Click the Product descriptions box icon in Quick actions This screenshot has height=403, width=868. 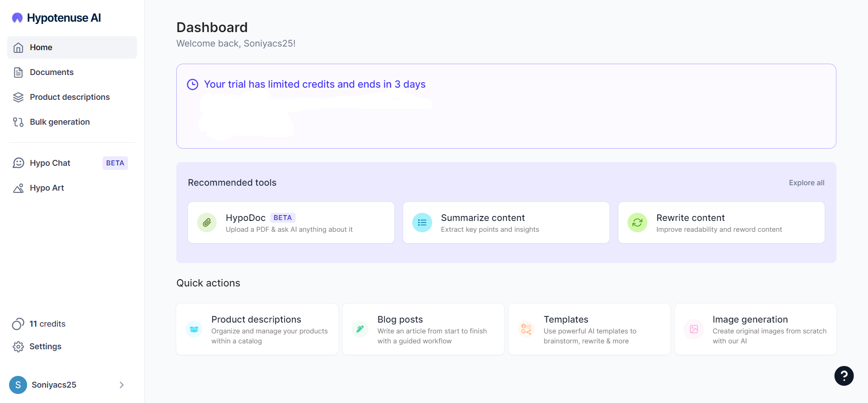coord(194,329)
